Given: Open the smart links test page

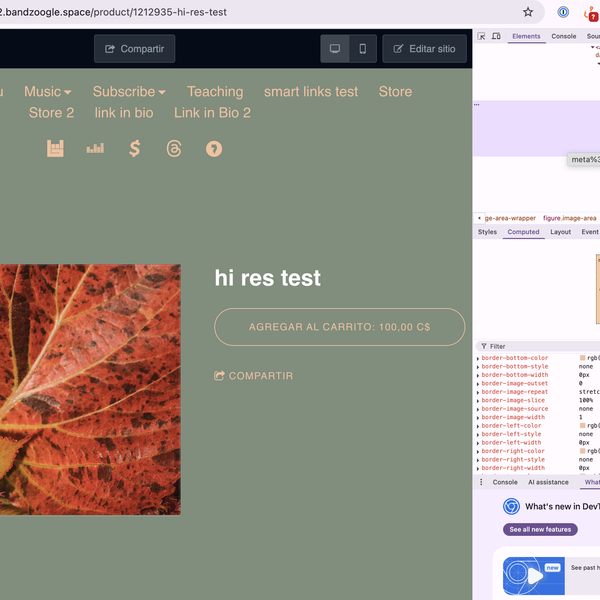Looking at the screenshot, I should (x=311, y=91).
